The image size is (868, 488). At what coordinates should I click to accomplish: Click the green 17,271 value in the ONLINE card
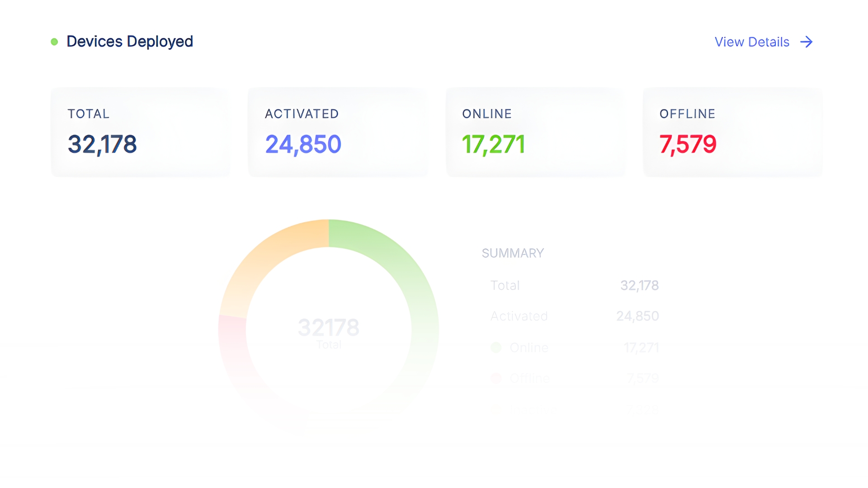493,145
